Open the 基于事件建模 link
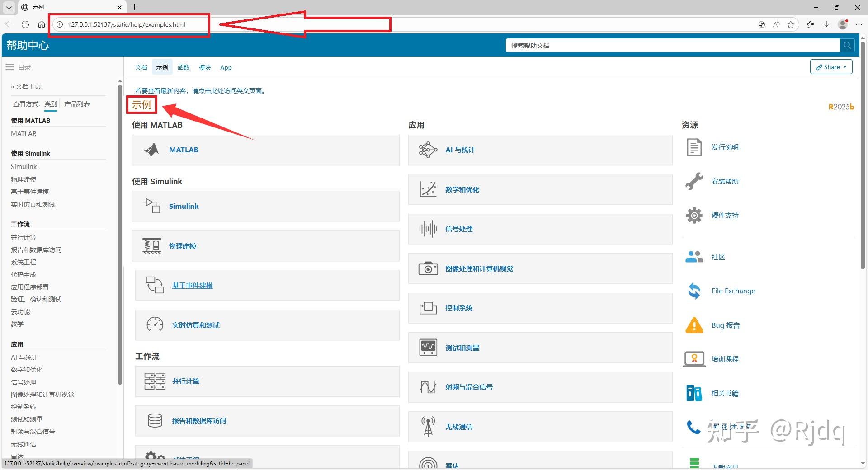This screenshot has width=868, height=470. tap(193, 285)
